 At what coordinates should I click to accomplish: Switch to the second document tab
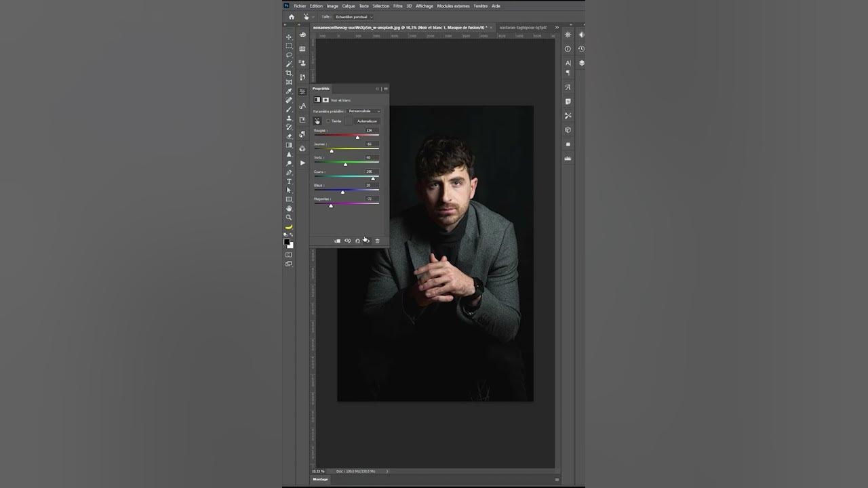coord(522,28)
